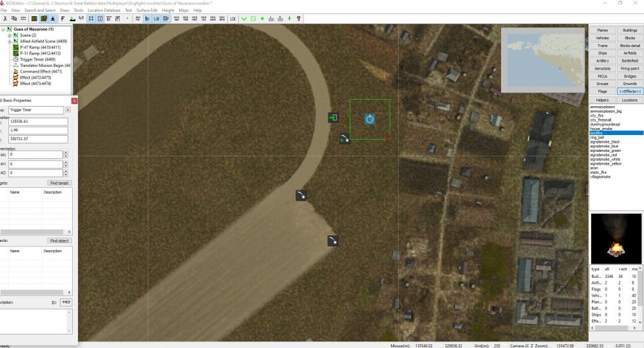Click the minimap thumbnail in the corner

click(543, 60)
